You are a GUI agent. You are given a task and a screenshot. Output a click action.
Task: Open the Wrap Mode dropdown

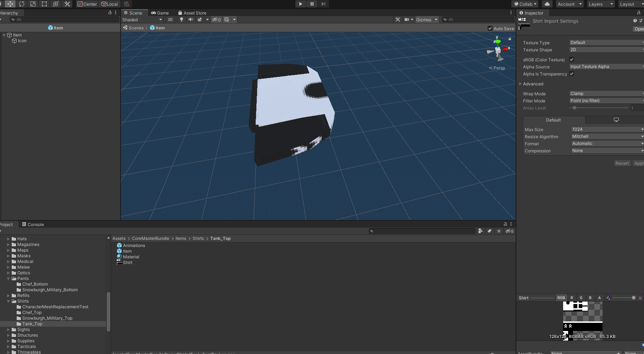click(x=606, y=94)
